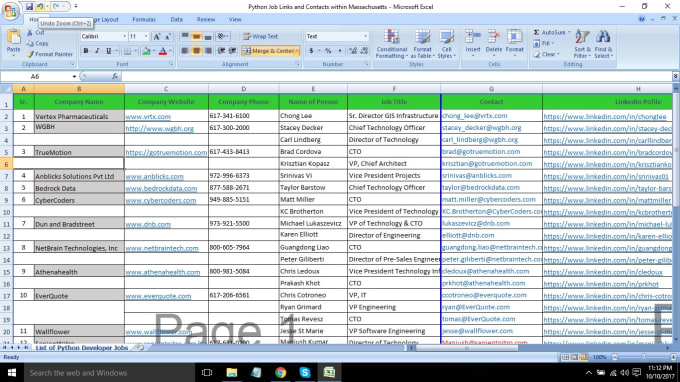Open www.bedrockdata.com link
This screenshot has height=382, width=680.
point(161,189)
